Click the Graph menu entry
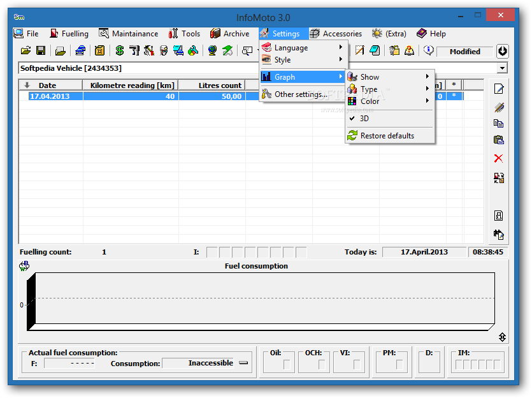The image size is (532, 398). 303,77
